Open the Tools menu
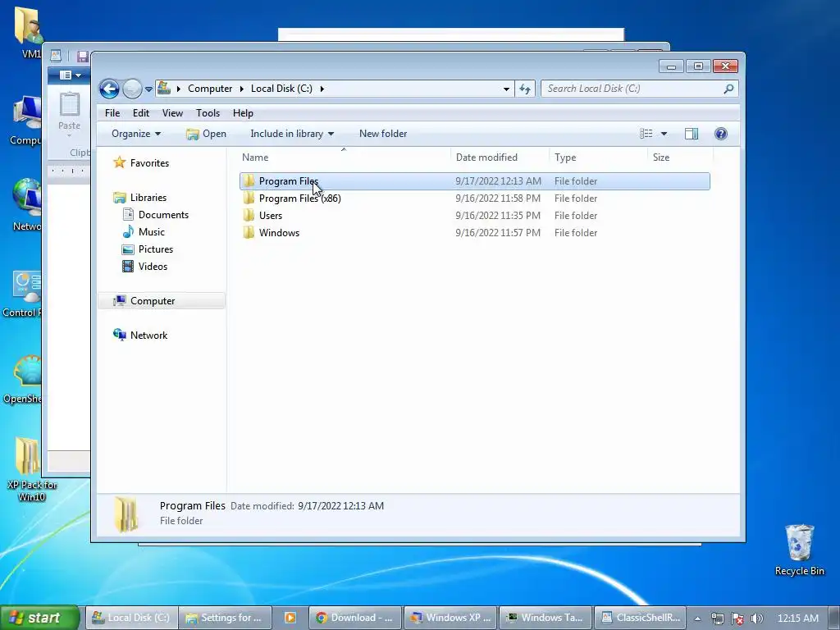The image size is (840, 630). coord(208,113)
